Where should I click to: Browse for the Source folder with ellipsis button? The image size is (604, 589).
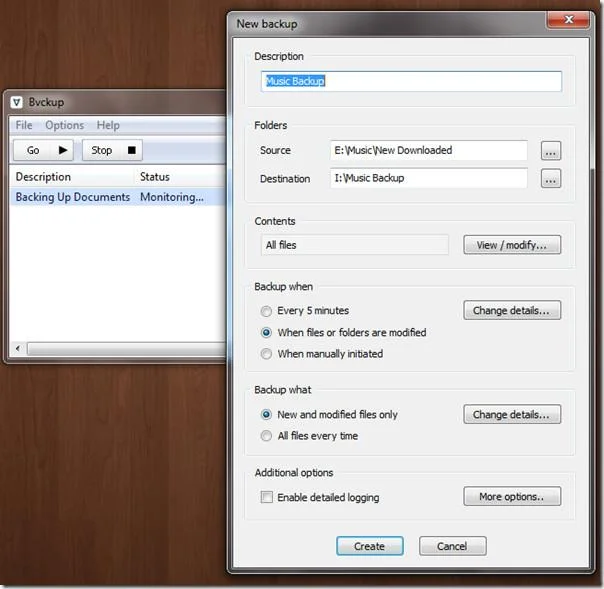550,151
